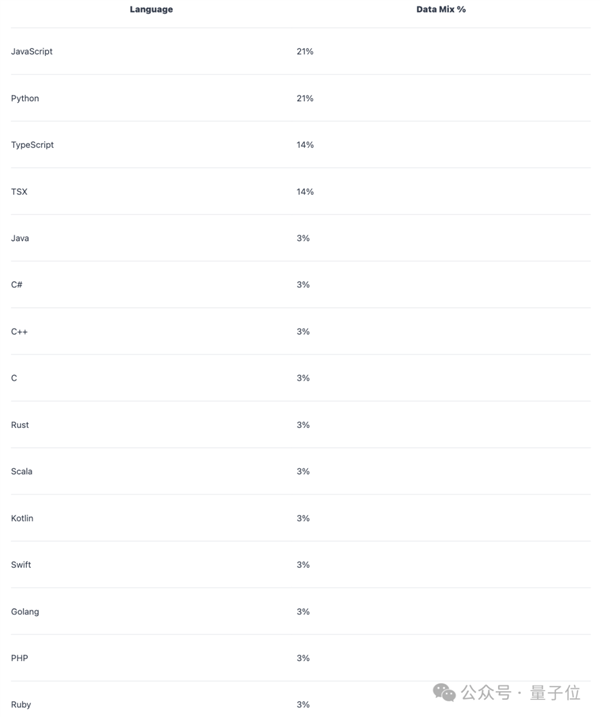Viewport: 600px width, 717px height.
Task: Select the Rust language cell
Action: (x=20, y=425)
